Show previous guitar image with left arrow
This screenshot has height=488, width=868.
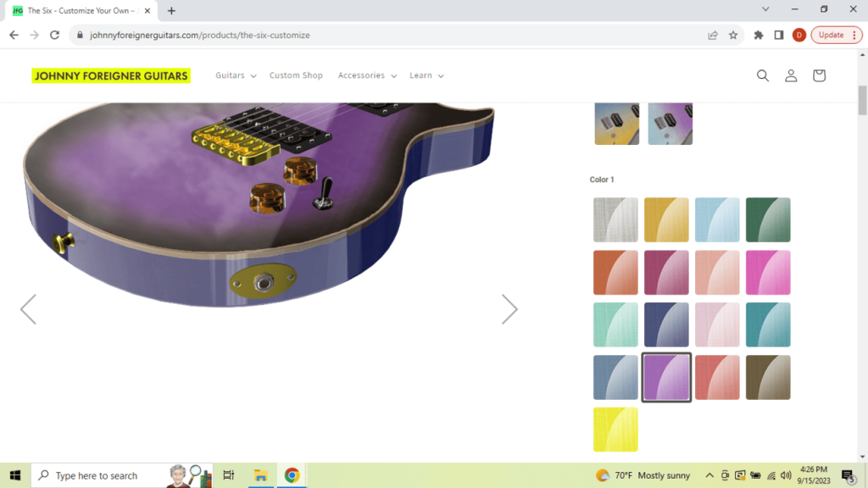pos(28,309)
